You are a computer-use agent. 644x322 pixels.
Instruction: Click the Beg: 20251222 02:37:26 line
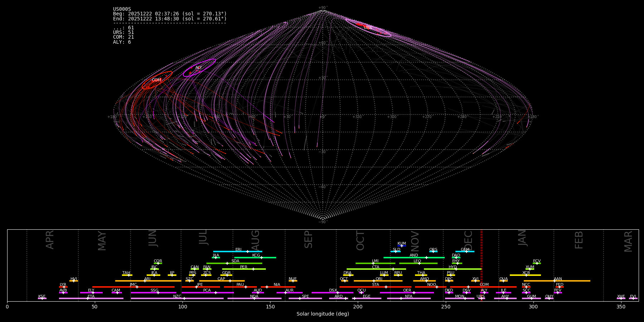[170, 14]
